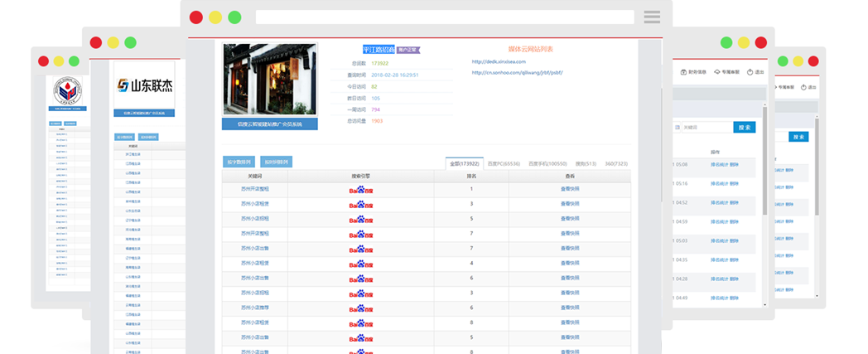Select the 360(7323) tab
Screen dimensions: 868x354
[x=616, y=164]
